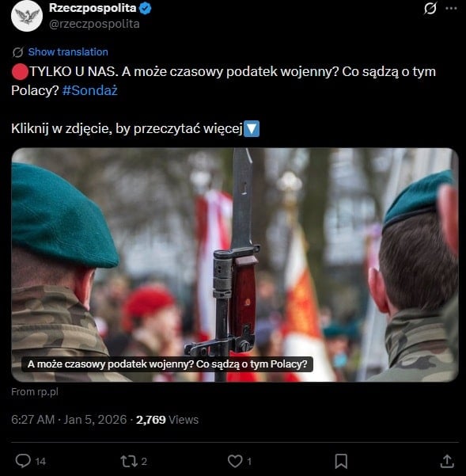Viewport: 466px width, 476px height.
Task: Open the three-dot more options menu
Action: (x=451, y=9)
